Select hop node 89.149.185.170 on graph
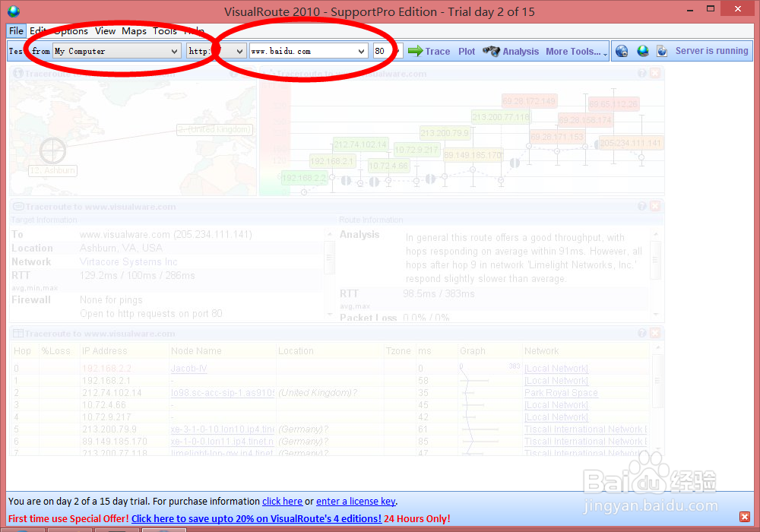Viewport: 760px width, 532px height. tap(473, 155)
